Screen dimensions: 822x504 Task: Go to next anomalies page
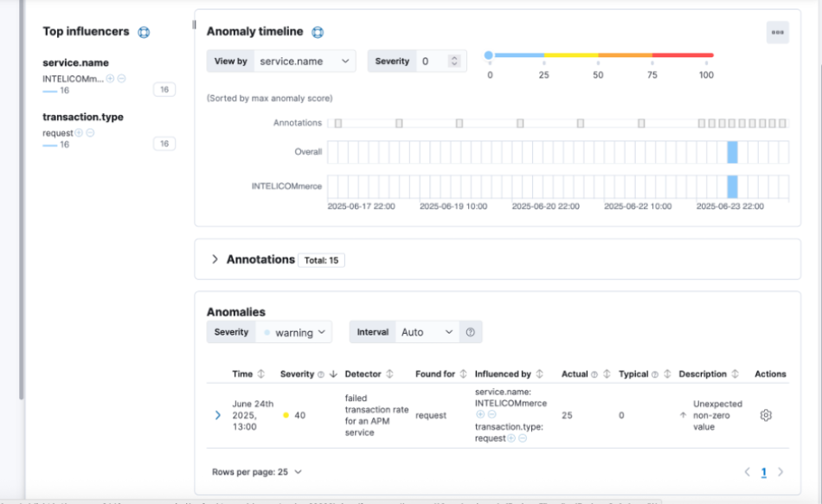pyautogui.click(x=780, y=472)
